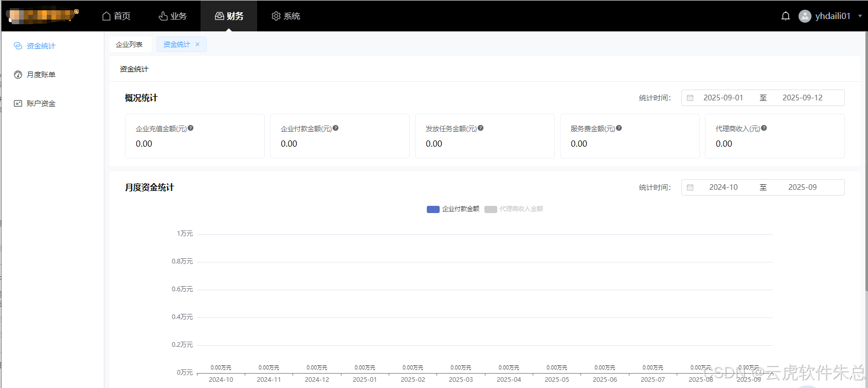Go to 账户资金 in the sidebar
This screenshot has width=868, height=388.
41,103
